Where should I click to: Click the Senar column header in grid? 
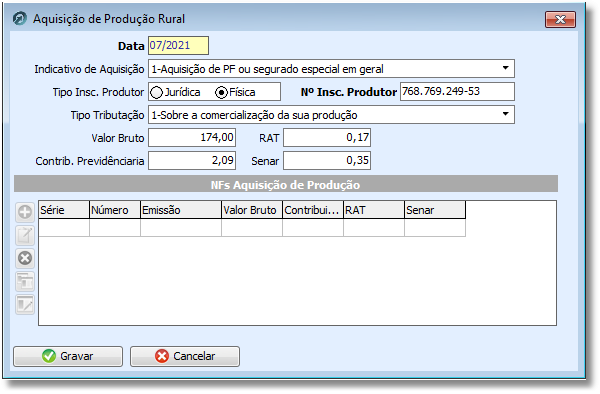[x=435, y=210]
